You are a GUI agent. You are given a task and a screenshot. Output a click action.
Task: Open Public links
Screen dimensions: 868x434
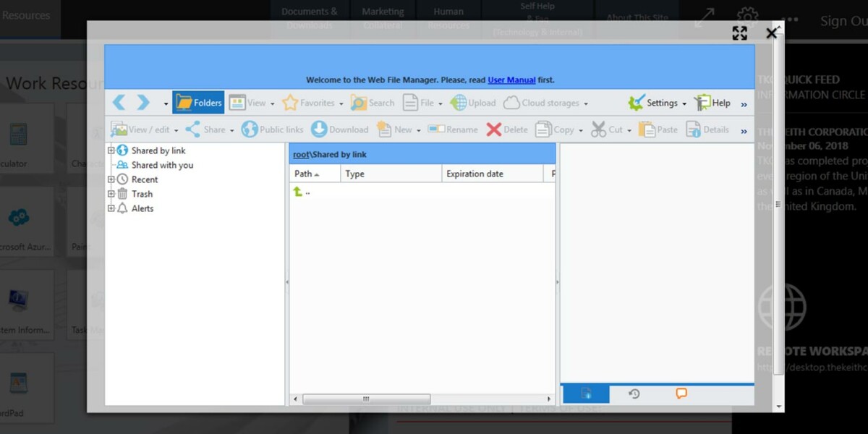(273, 129)
